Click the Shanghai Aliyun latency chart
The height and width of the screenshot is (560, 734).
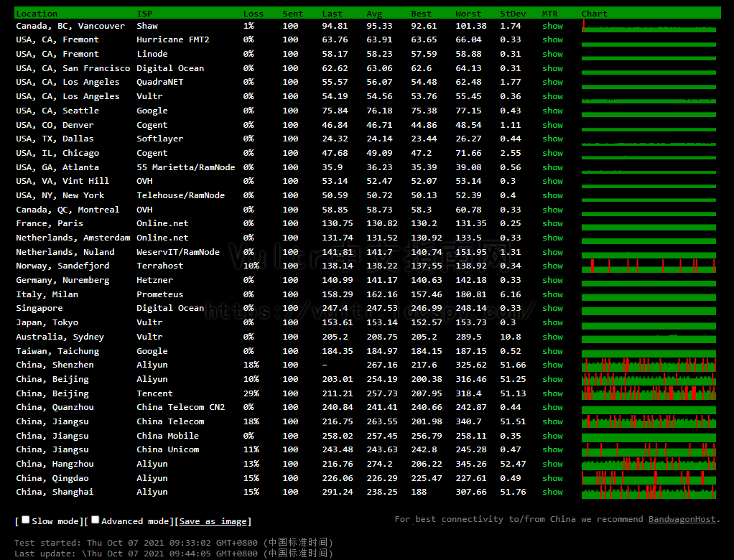[x=649, y=493]
